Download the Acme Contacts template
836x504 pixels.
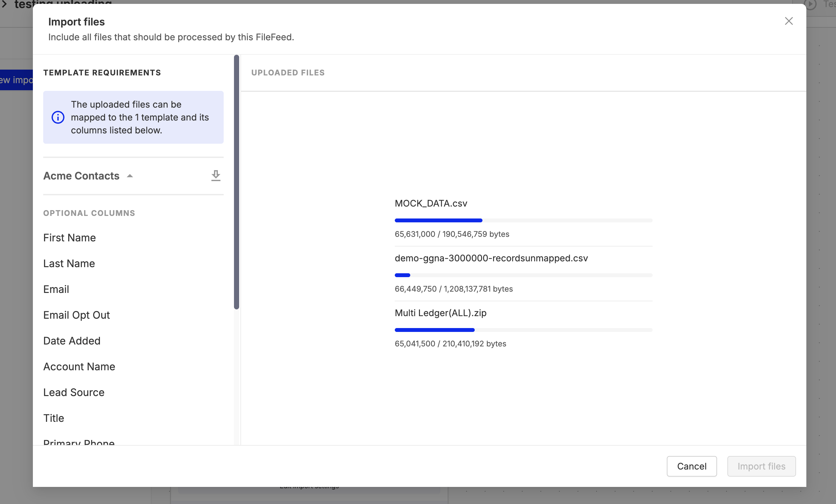point(216,175)
